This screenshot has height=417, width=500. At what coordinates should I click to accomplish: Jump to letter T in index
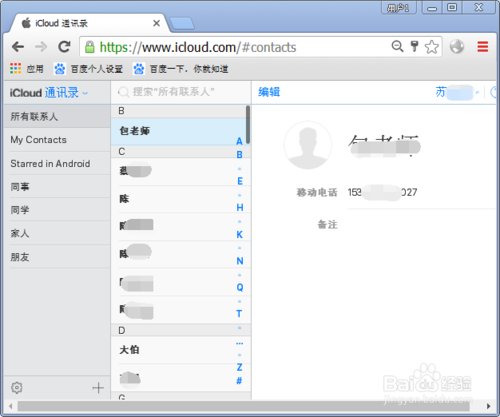pos(239,314)
